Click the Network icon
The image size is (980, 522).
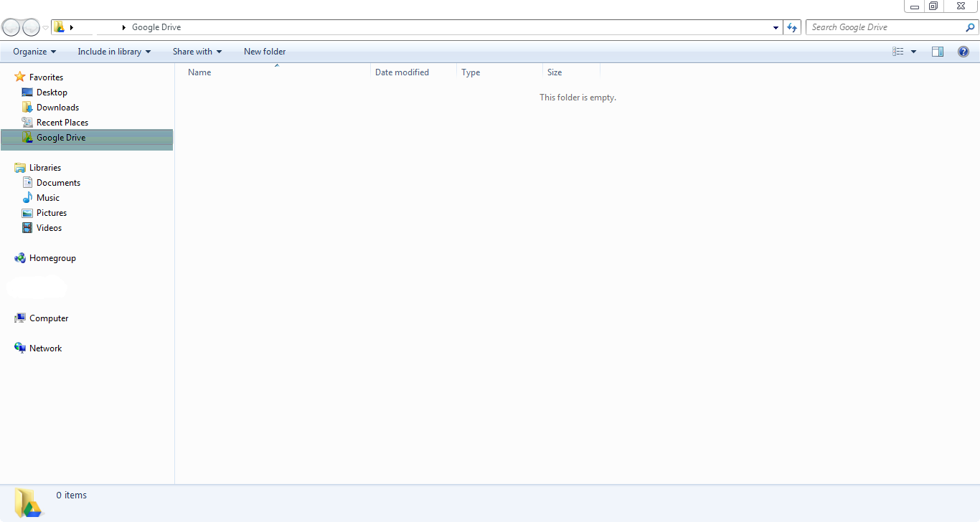point(20,348)
